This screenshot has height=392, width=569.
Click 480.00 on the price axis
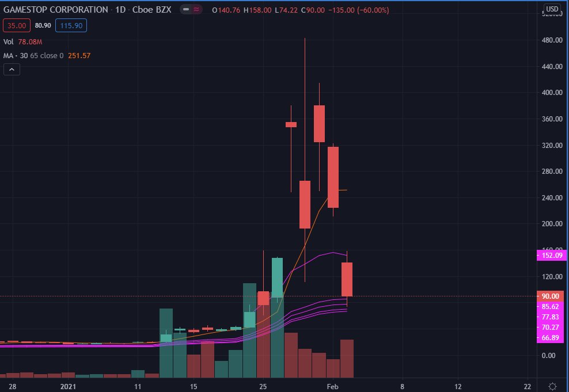(x=552, y=40)
